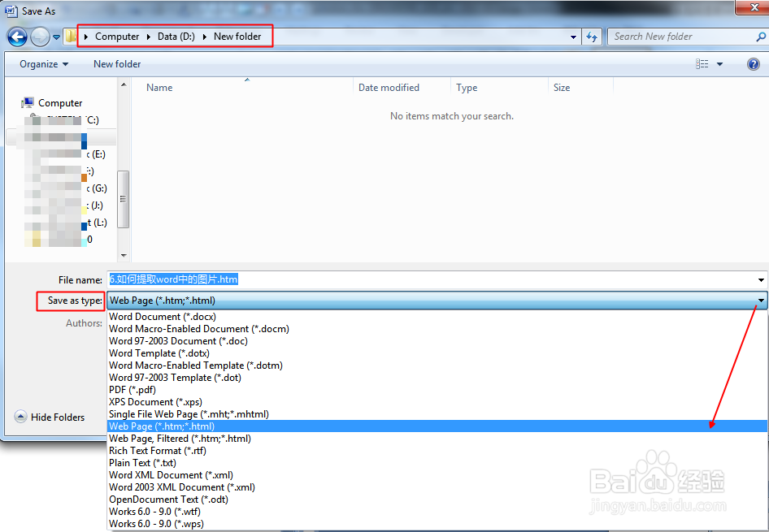Click the Back navigation arrow
Screen dimensions: 769x532
18,37
